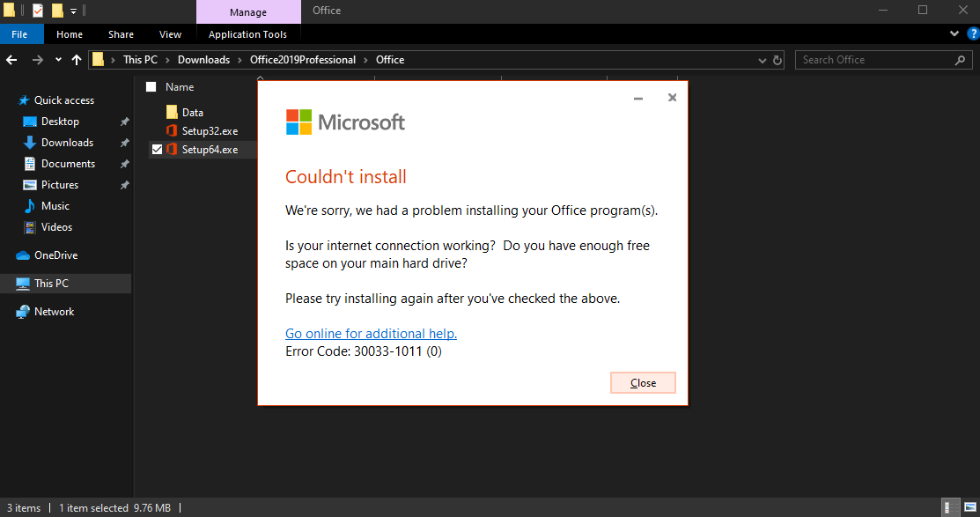Image resolution: width=980 pixels, height=517 pixels.
Task: Expand the chevron after Office2019Professional in the address bar
Action: (365, 60)
